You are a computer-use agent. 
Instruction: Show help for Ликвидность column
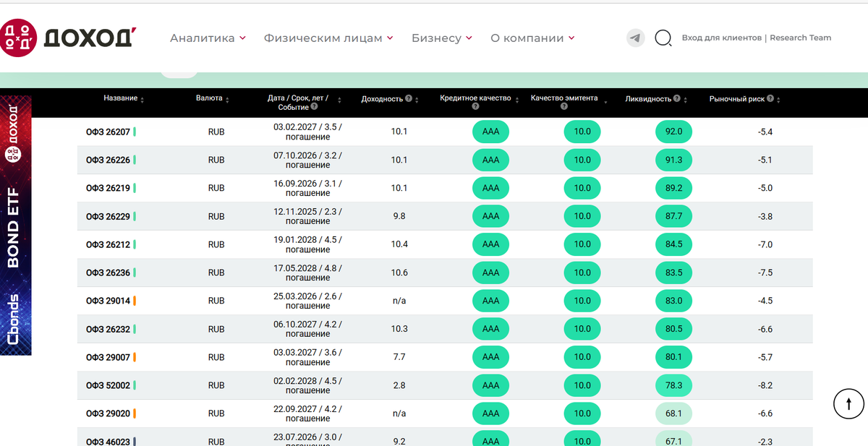(677, 98)
